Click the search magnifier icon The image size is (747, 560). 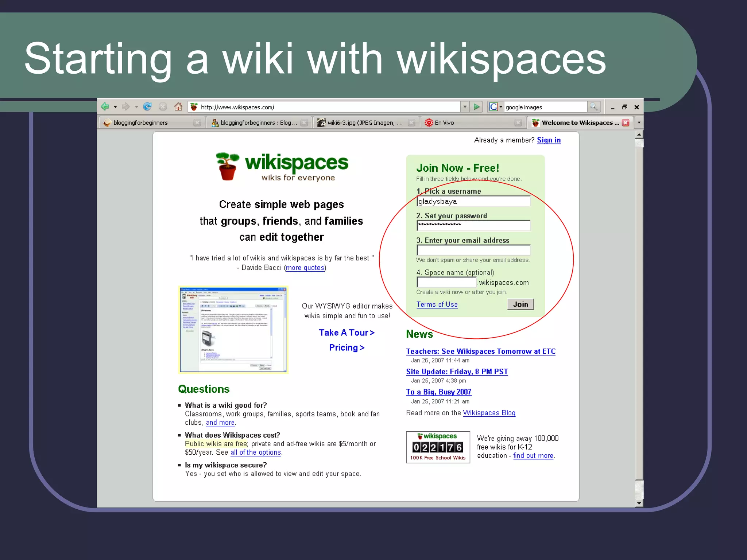point(594,107)
